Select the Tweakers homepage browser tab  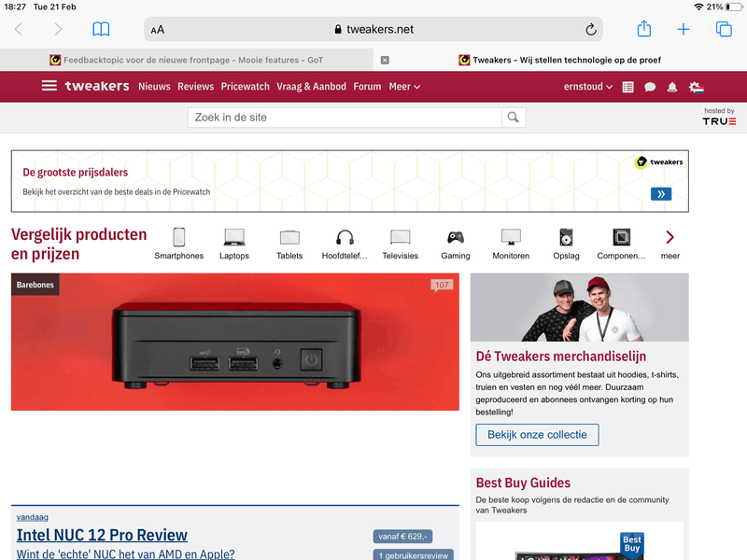pos(560,60)
